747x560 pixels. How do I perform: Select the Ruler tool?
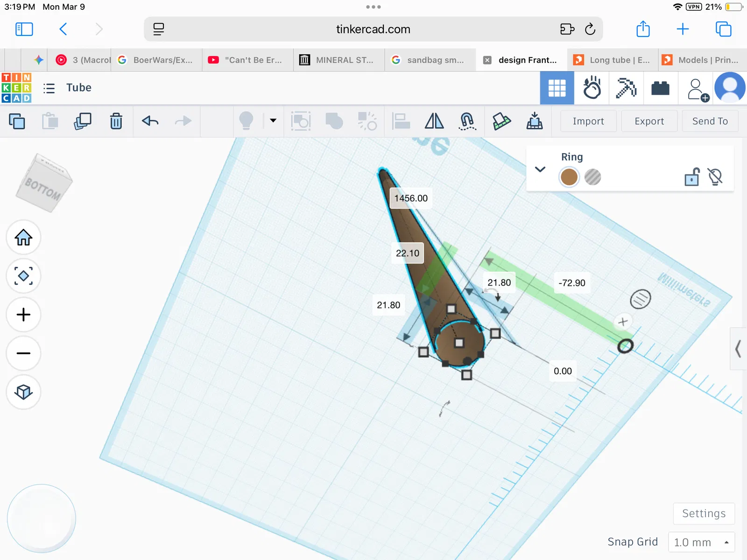click(x=535, y=121)
